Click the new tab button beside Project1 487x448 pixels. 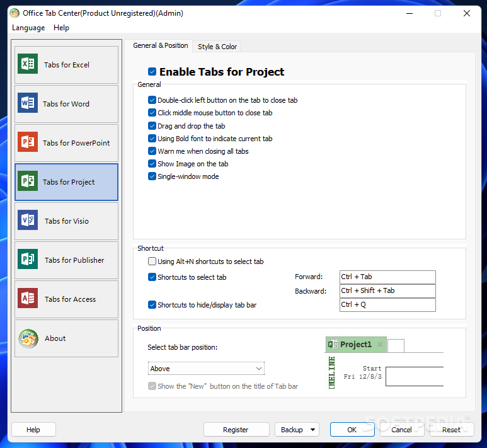tap(396, 346)
